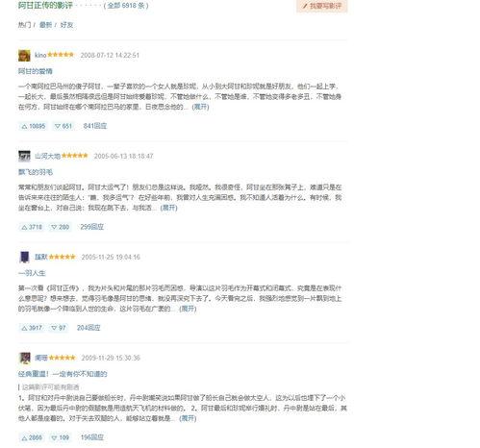Upvote kino's review with 10895 votes
The height and width of the screenshot is (448, 480).
tap(33, 126)
